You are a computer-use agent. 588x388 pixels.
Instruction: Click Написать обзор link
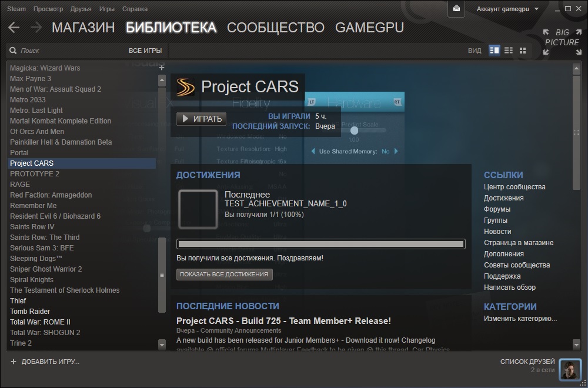coord(510,287)
